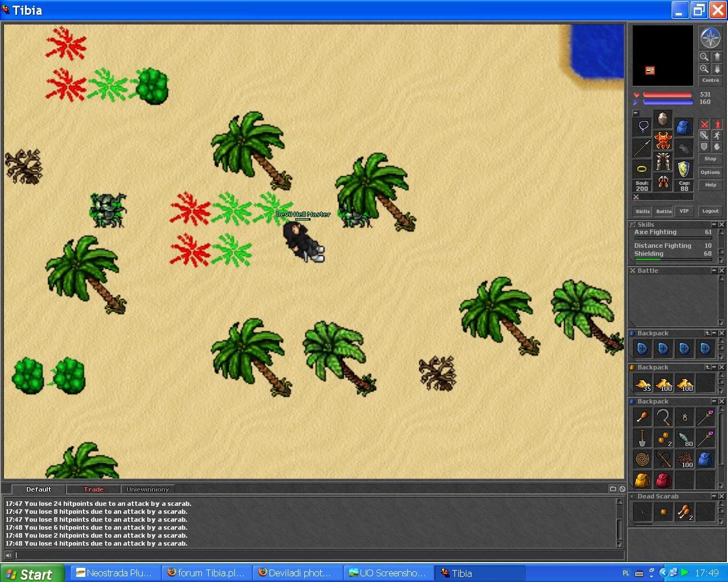Enable chase opponent mode

point(717,136)
